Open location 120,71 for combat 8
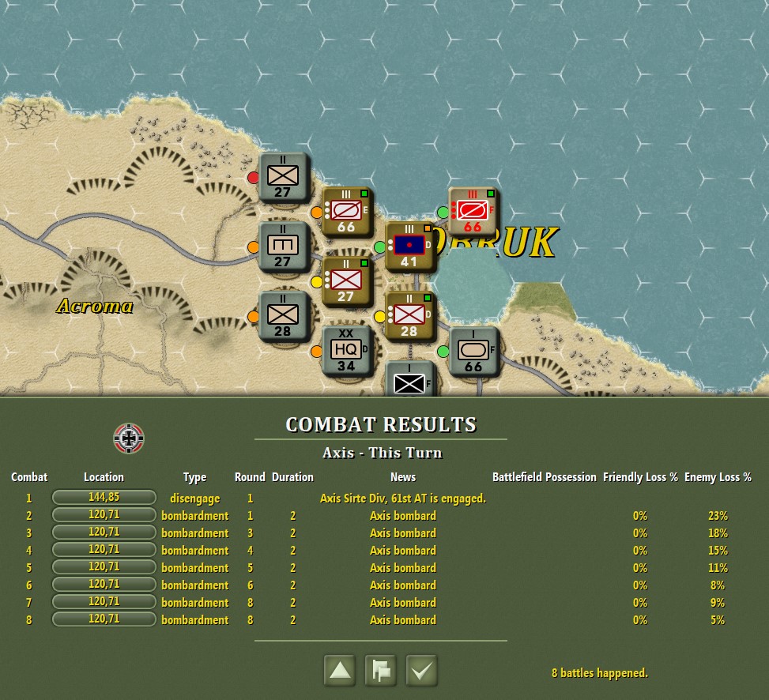 point(104,619)
